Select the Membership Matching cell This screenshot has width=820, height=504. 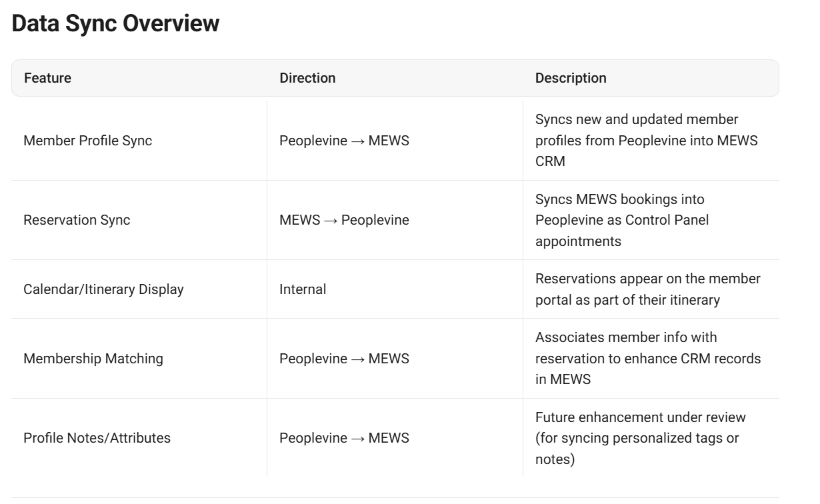tap(93, 359)
